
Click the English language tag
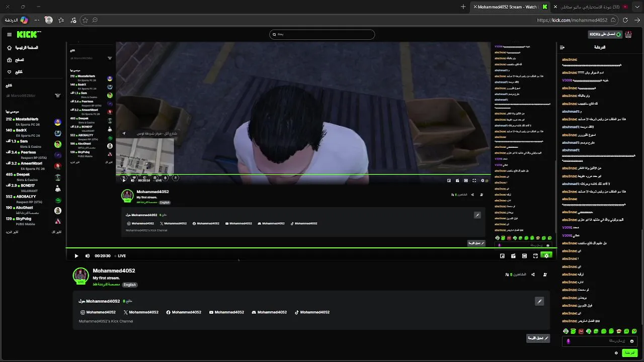point(130,285)
